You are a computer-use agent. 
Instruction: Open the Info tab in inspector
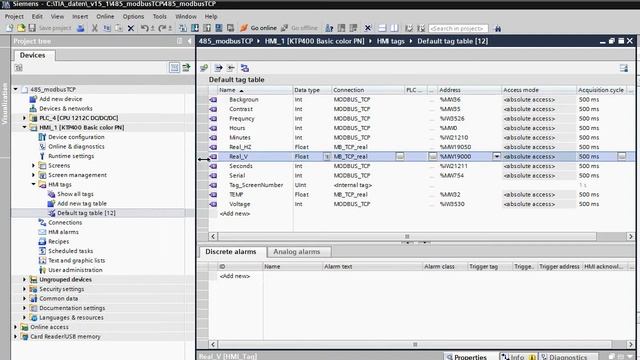518,356
